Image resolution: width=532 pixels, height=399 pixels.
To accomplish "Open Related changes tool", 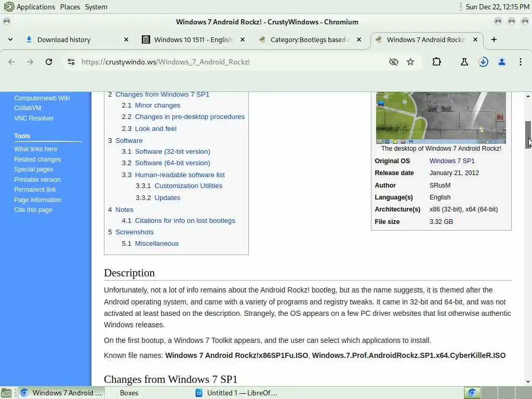I will pos(37,159).
